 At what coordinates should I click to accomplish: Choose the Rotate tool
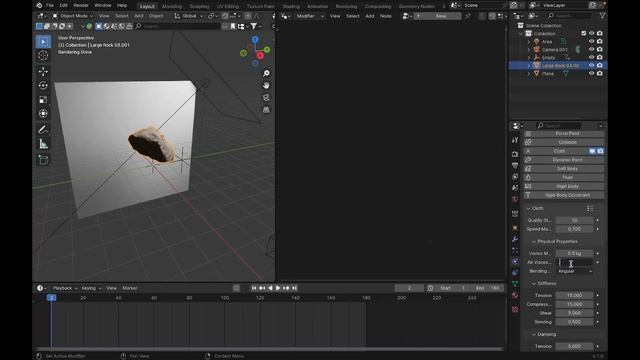click(x=43, y=86)
